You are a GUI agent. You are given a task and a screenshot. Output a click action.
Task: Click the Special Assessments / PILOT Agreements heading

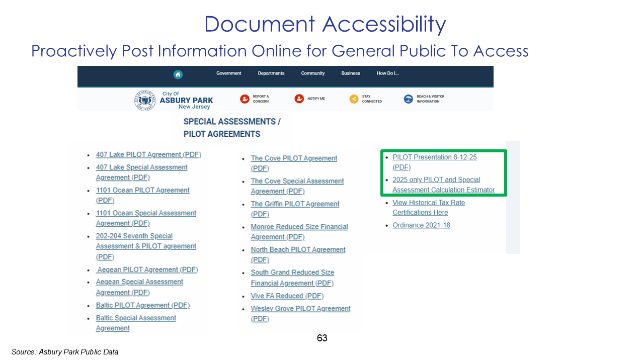[232, 128]
